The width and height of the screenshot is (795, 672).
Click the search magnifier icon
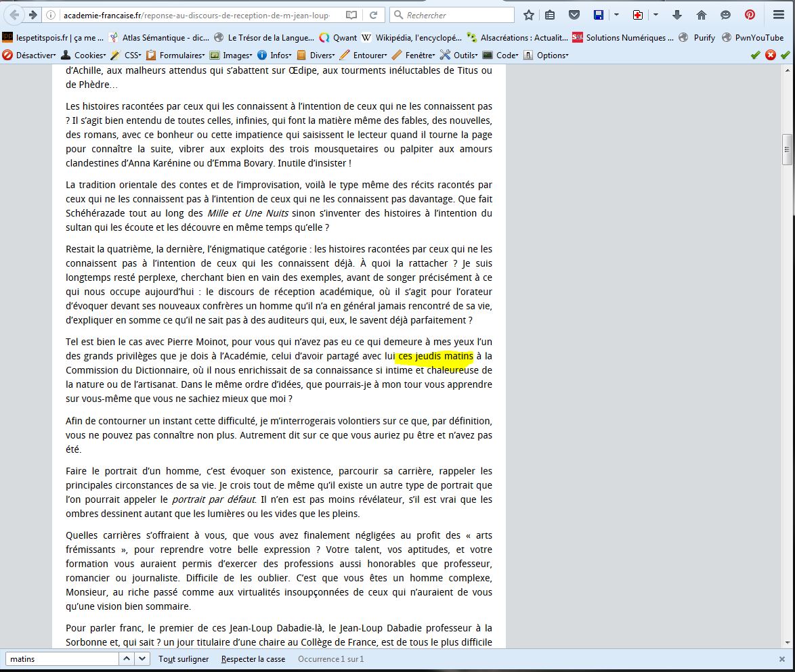click(x=398, y=15)
